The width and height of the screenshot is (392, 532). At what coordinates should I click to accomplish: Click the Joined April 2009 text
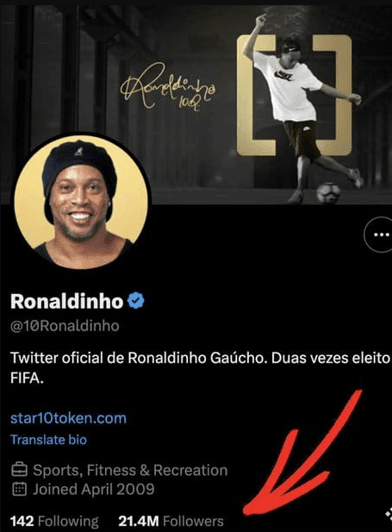click(94, 489)
